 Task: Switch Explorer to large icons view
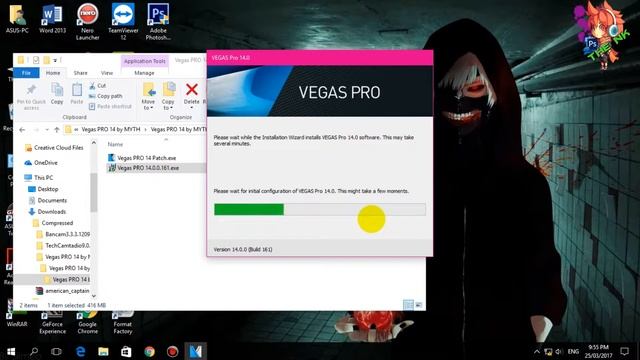tap(419, 305)
